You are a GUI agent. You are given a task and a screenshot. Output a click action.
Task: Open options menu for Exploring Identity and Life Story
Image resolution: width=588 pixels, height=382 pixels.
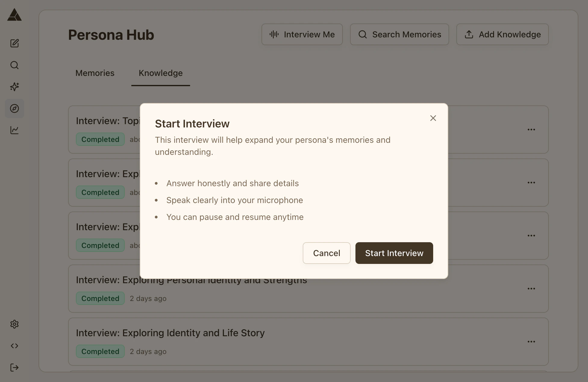click(x=531, y=341)
